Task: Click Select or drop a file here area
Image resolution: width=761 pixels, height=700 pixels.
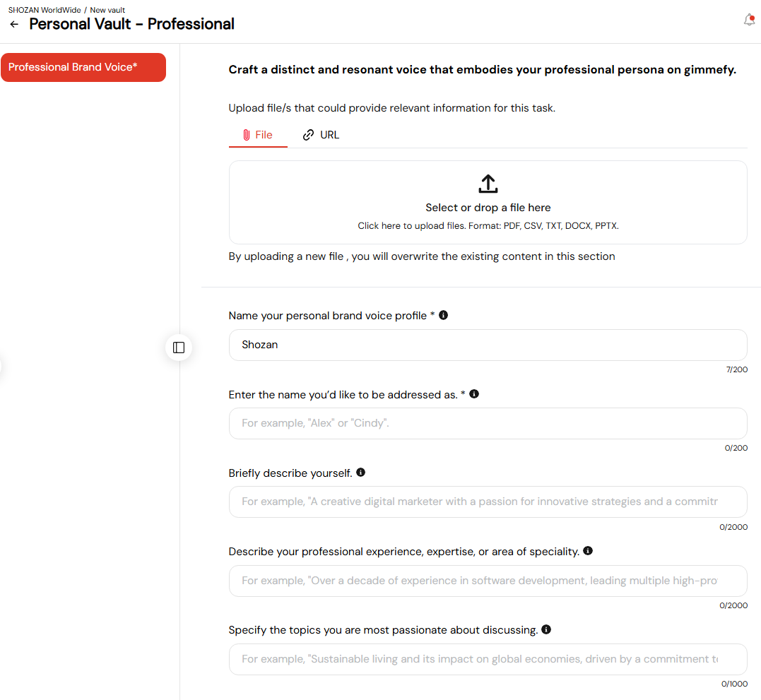Action: point(488,202)
